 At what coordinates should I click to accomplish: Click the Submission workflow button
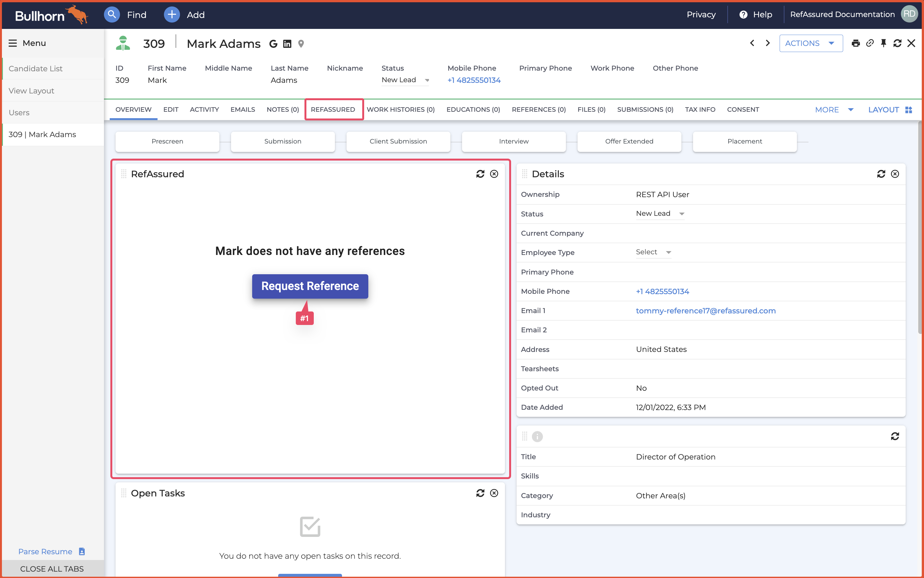(283, 141)
